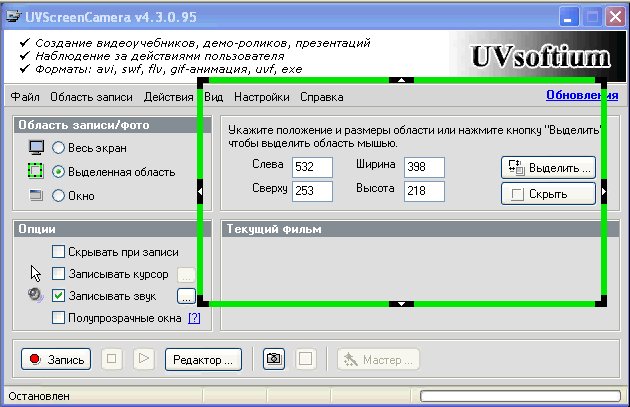Click the disabled square button after camera
Image resolution: width=630 pixels, height=407 pixels.
(305, 358)
